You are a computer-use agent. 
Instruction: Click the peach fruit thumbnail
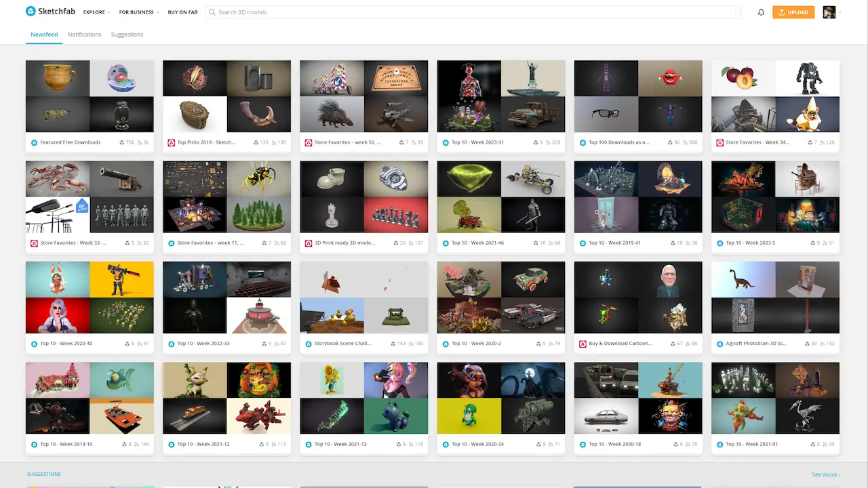pos(743,78)
